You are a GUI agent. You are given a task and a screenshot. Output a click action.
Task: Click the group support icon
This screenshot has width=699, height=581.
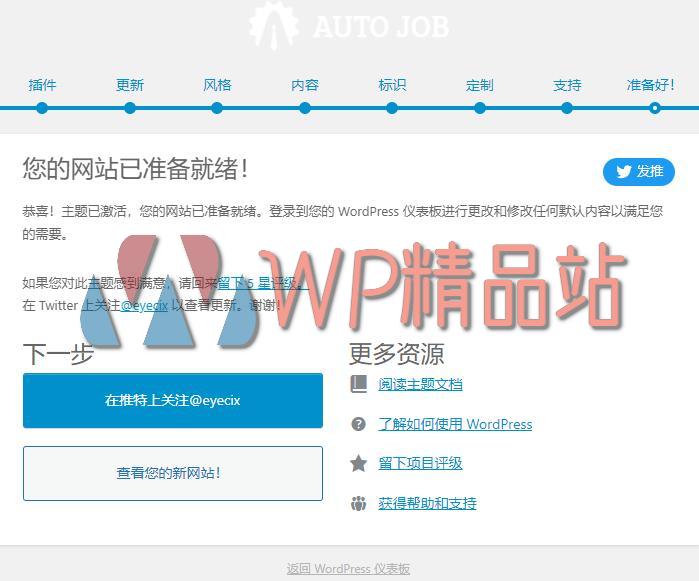click(358, 503)
